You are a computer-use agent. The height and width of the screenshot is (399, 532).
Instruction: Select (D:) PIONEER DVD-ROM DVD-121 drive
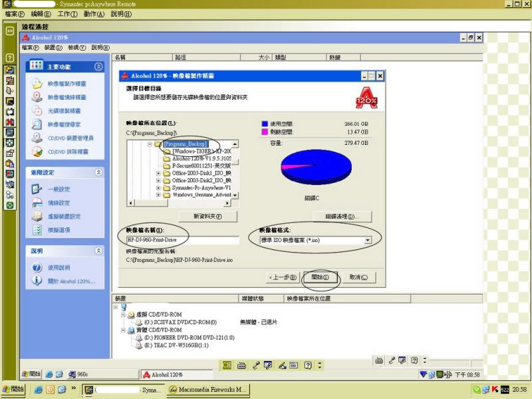190,338
